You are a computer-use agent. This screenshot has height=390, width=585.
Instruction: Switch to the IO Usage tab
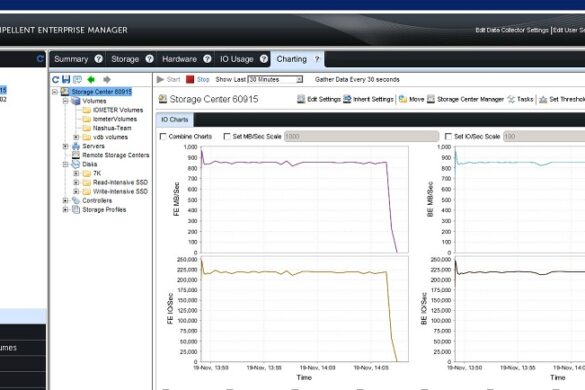pyautogui.click(x=237, y=59)
